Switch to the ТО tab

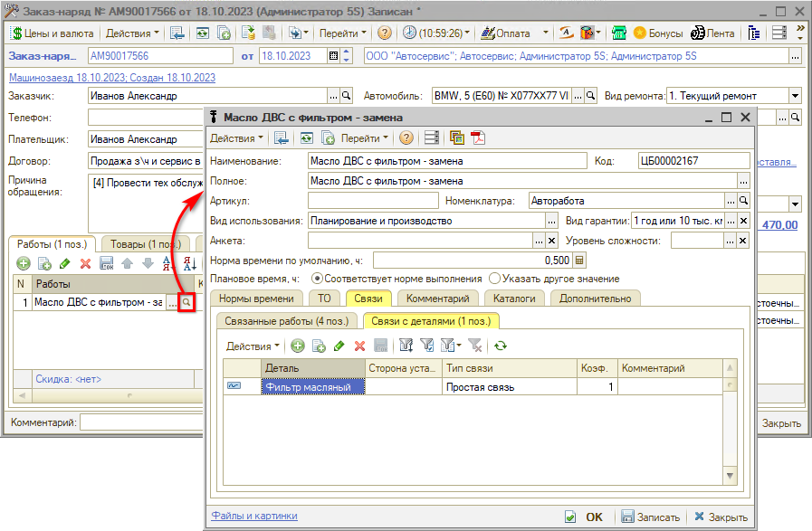324,299
